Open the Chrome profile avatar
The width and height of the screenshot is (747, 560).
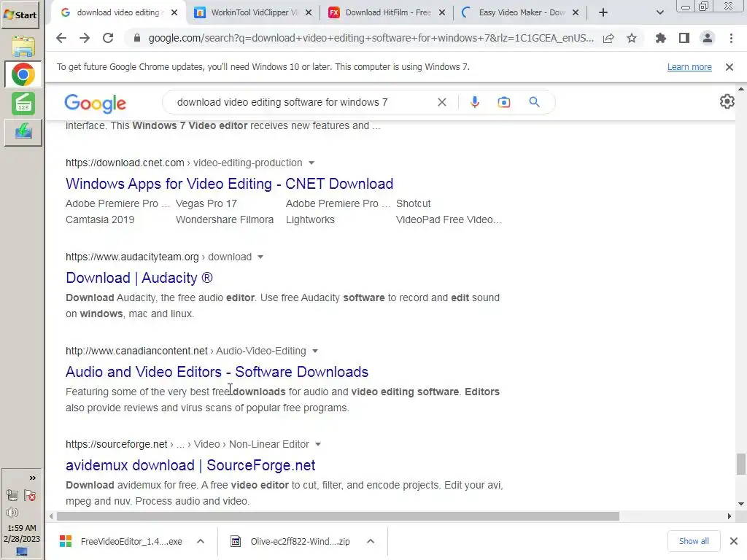708,38
